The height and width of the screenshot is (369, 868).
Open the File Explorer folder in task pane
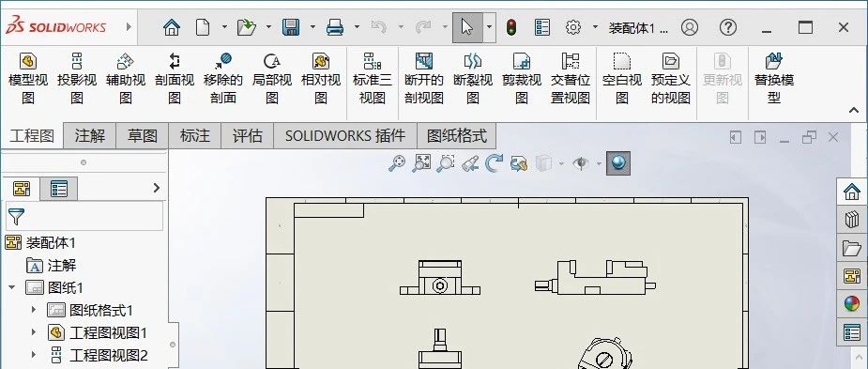coord(852,248)
